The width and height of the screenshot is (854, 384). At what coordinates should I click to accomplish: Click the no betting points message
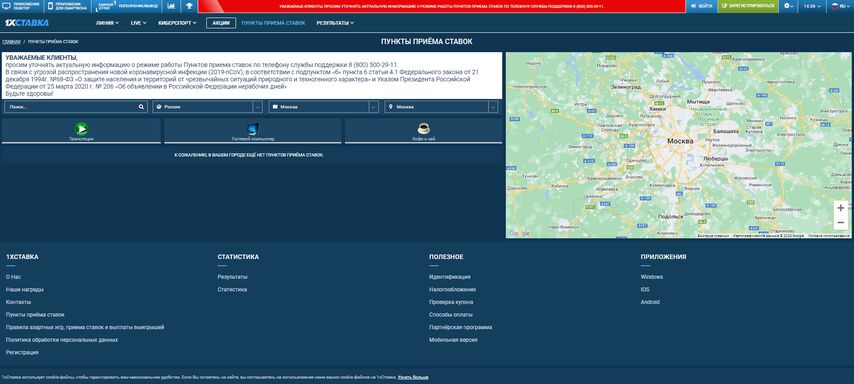pos(248,155)
